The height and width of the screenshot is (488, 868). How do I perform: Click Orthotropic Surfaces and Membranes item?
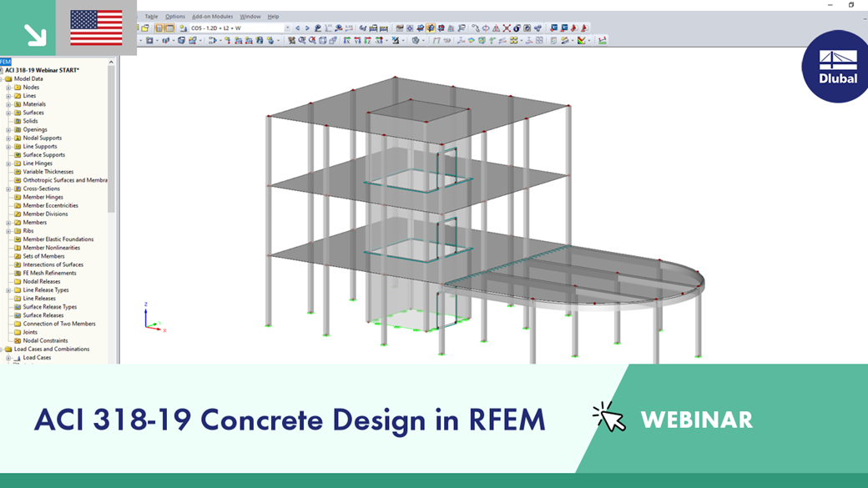coord(65,180)
